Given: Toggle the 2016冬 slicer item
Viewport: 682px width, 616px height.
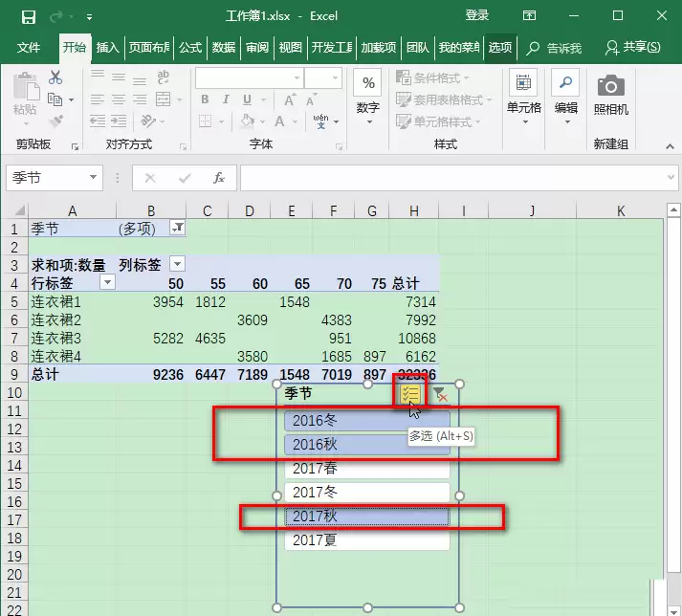Looking at the screenshot, I should (x=367, y=421).
